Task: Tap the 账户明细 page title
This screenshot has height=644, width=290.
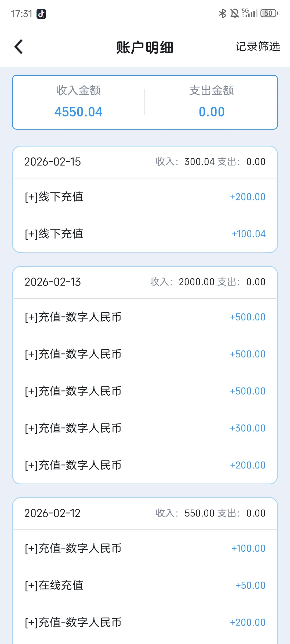Action: click(x=145, y=47)
